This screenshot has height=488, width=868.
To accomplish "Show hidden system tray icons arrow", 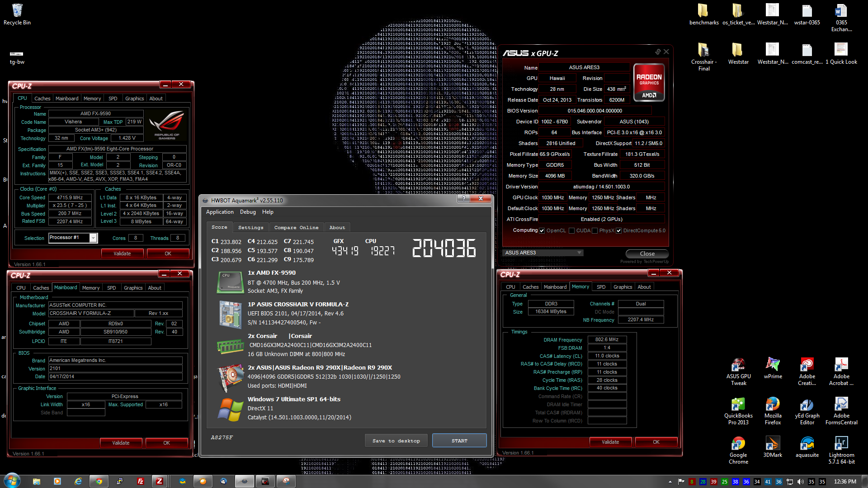I will (x=670, y=482).
